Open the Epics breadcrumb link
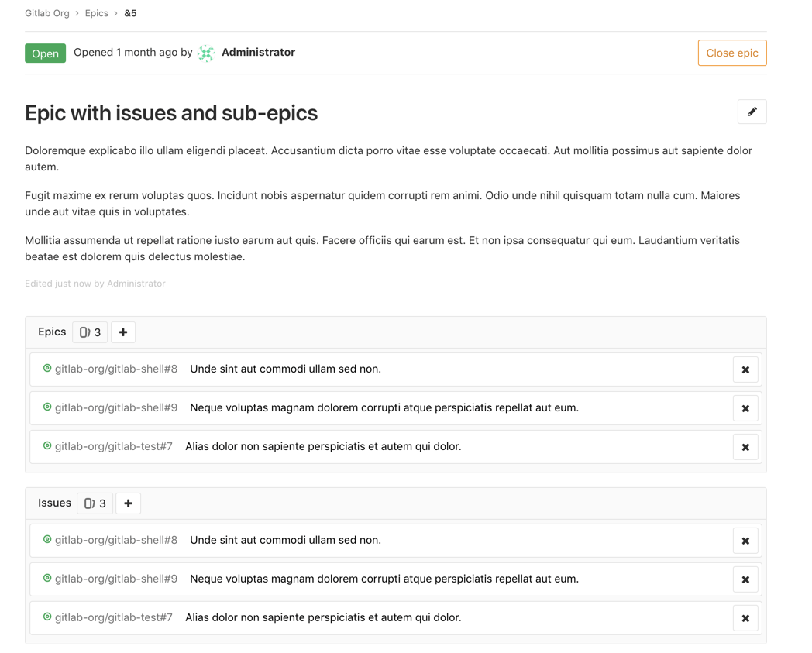The image size is (812, 653). point(96,13)
